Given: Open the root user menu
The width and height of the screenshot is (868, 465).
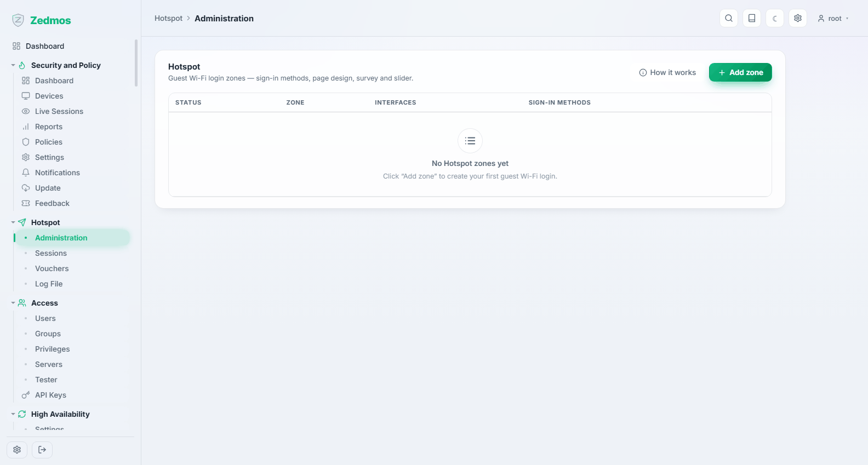Looking at the screenshot, I should 833,18.
